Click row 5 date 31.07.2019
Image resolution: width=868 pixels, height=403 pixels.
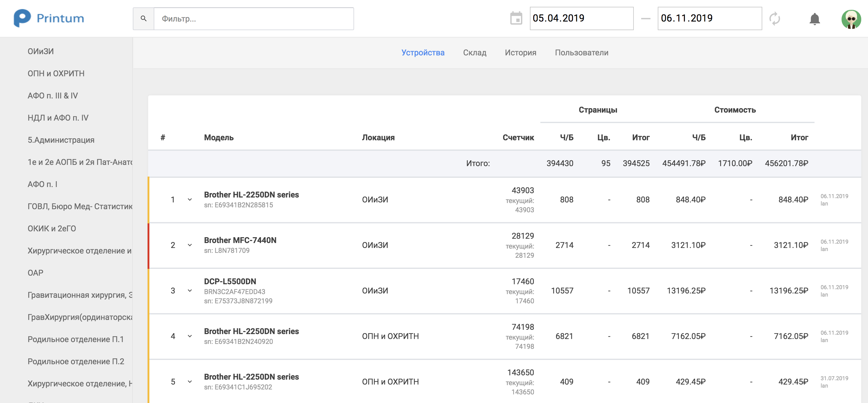click(x=834, y=378)
